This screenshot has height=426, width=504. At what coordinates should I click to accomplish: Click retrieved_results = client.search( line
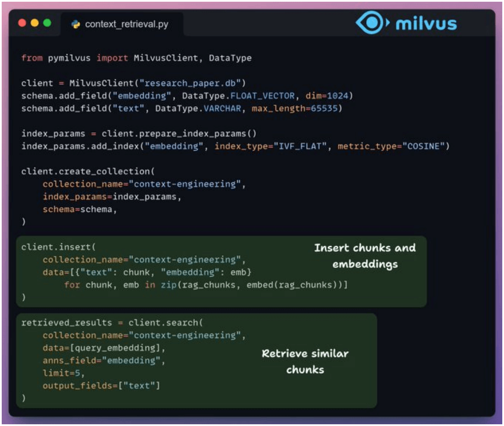click(x=112, y=322)
